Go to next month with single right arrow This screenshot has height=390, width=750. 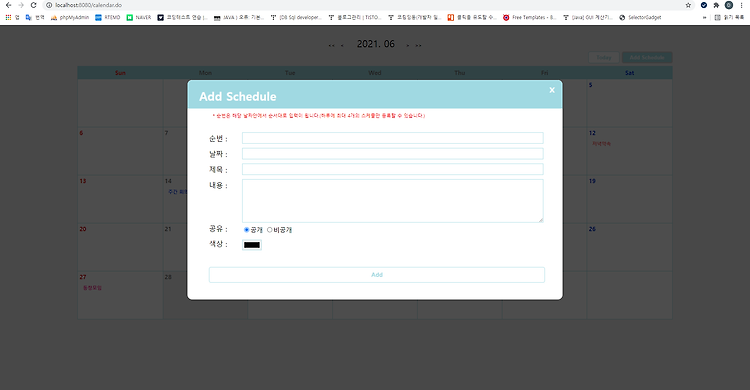(x=408, y=45)
